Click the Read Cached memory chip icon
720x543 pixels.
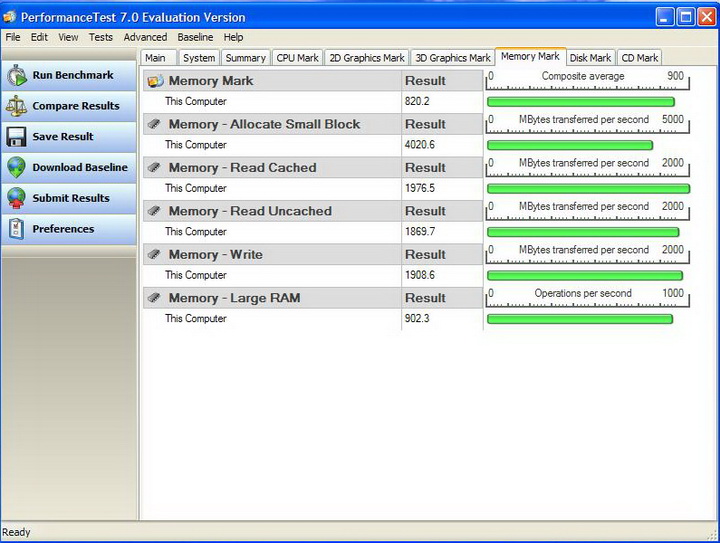155,168
